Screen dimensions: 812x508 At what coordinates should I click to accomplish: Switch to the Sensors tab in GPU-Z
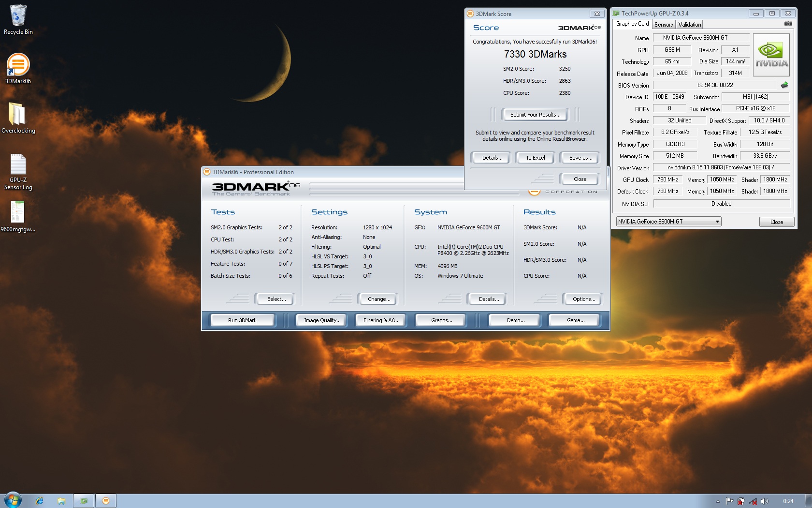click(664, 25)
